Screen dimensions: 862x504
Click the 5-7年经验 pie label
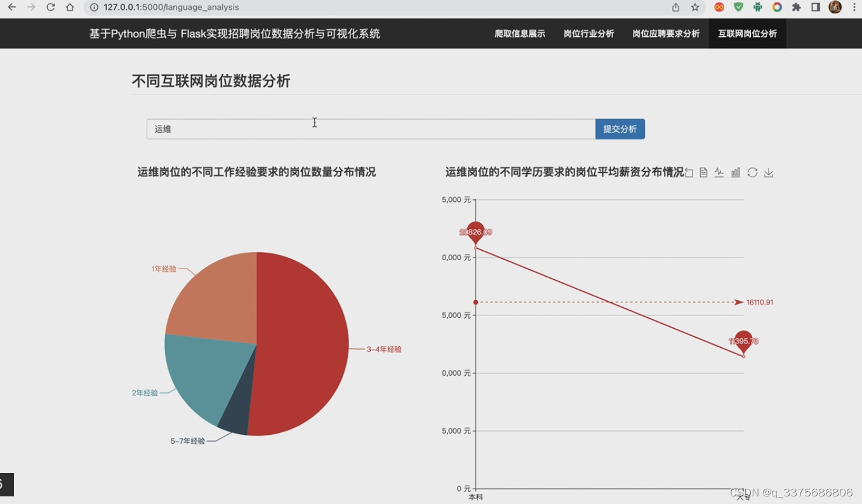[188, 441]
